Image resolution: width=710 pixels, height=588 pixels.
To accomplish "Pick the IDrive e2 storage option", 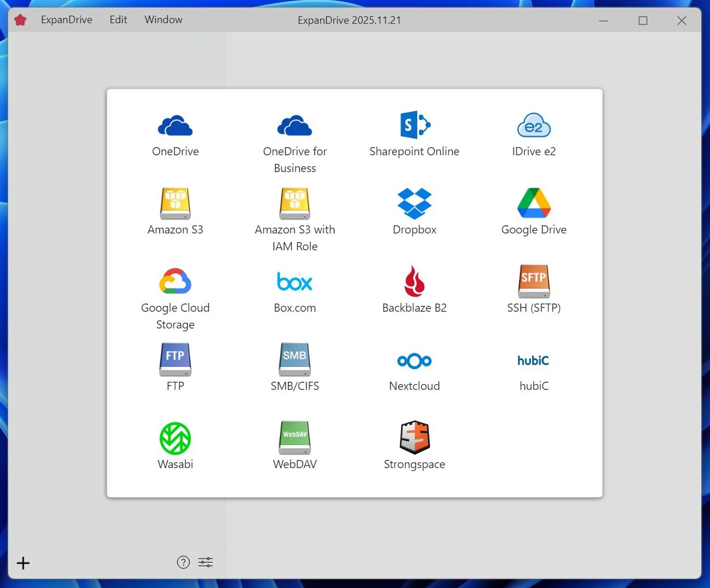I will click(534, 125).
